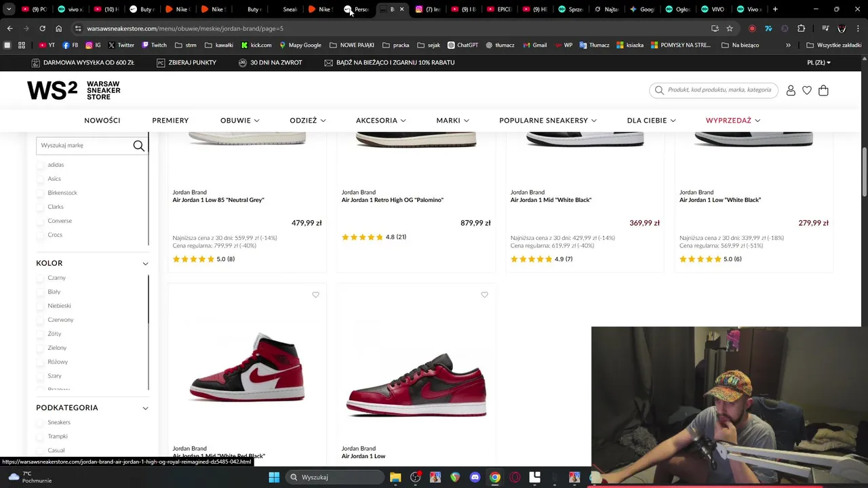This screenshot has height=488, width=868.
Task: Click the Wyszukaj markę input field
Action: click(84, 146)
